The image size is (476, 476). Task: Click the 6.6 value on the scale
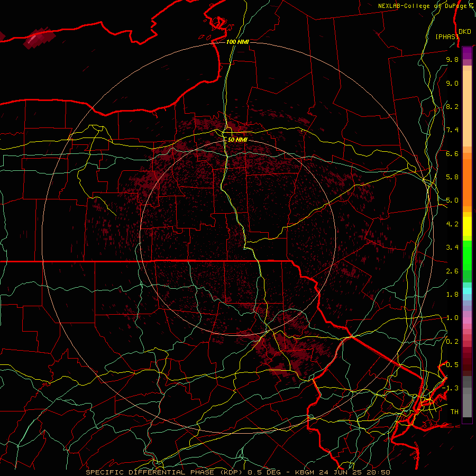(452, 153)
